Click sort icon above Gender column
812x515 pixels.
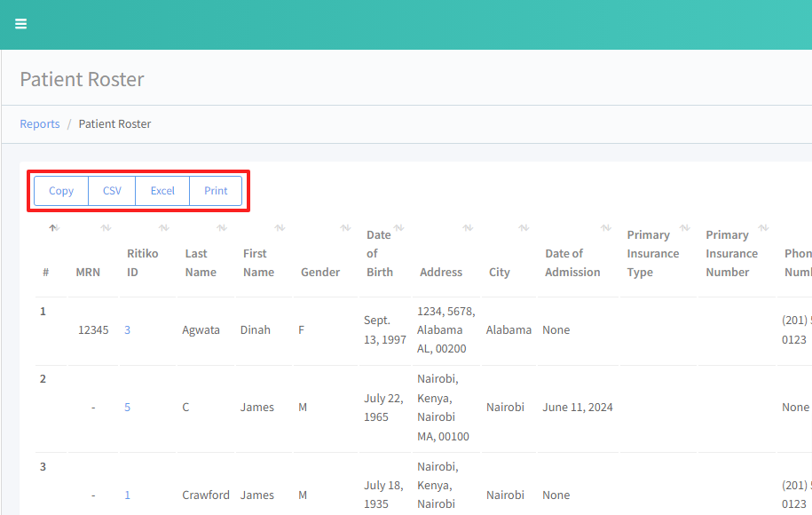coord(345,228)
